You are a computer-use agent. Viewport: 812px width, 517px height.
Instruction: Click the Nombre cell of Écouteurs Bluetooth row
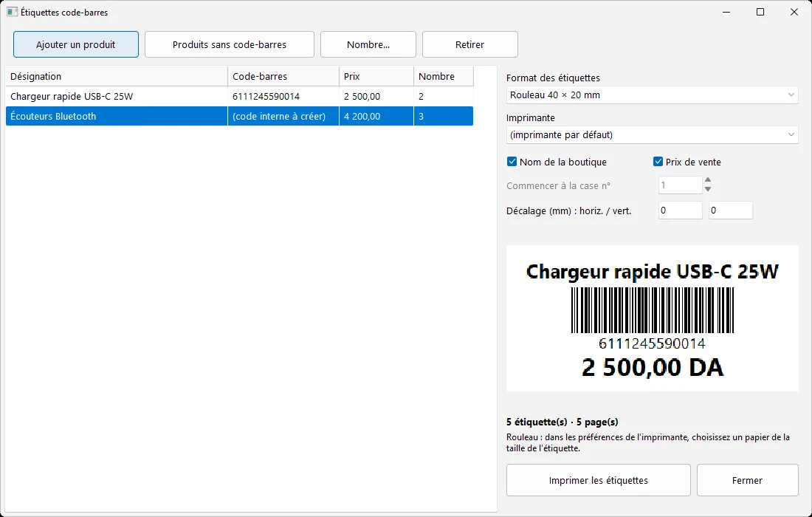(x=444, y=116)
